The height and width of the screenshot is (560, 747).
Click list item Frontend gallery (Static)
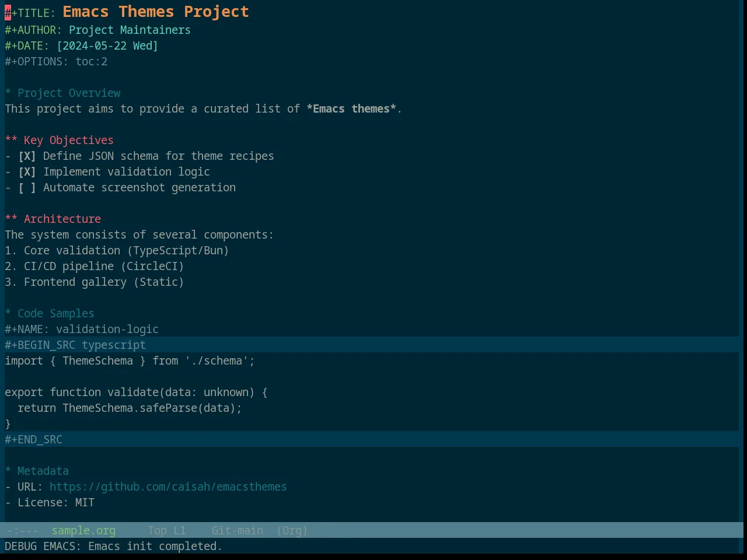tap(95, 282)
